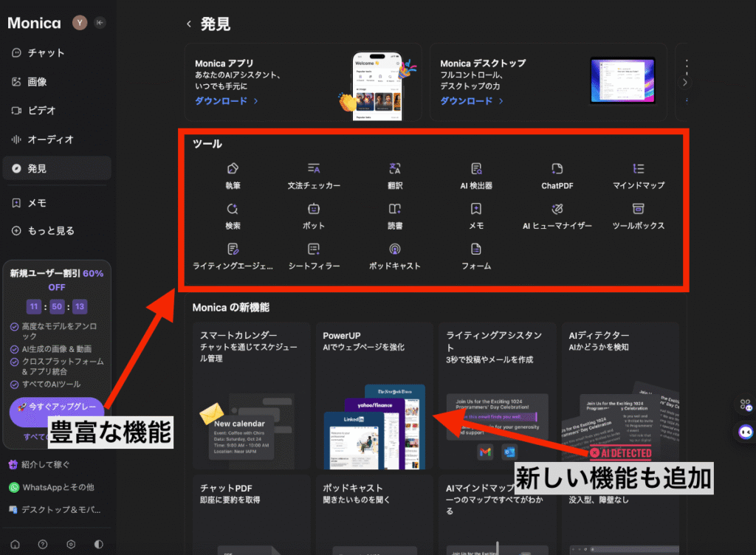Download Monica デスクトップ via ダウンロード link
The height and width of the screenshot is (555, 756).
(472, 101)
